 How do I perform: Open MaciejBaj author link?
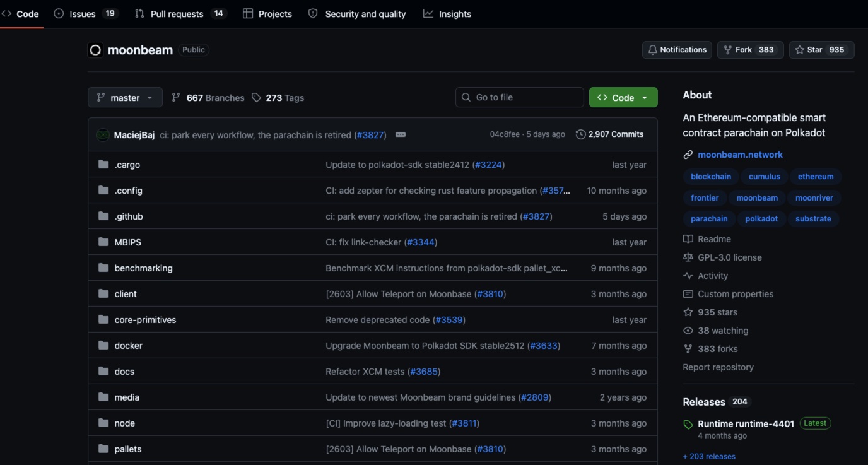tap(134, 134)
